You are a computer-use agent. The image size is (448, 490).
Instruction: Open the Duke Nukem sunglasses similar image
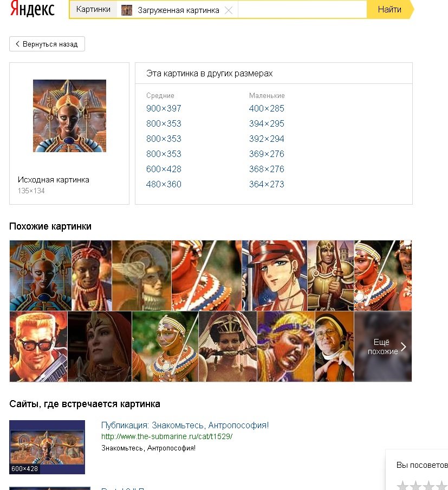point(38,347)
